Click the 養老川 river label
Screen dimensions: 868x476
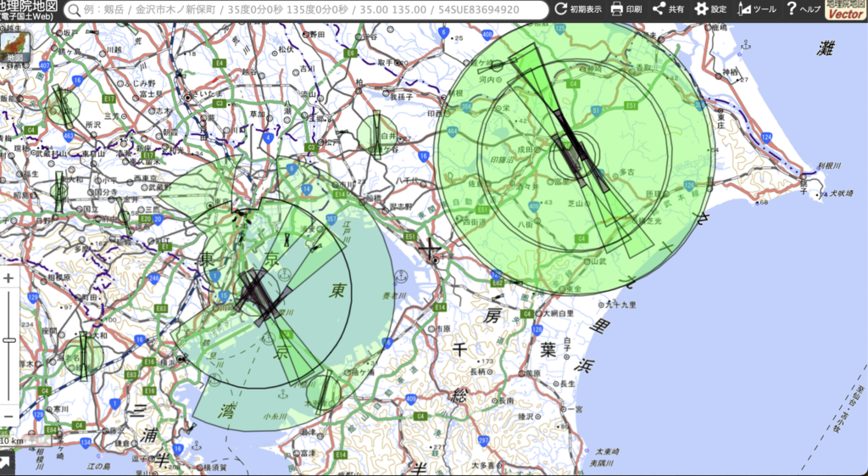coord(394,295)
